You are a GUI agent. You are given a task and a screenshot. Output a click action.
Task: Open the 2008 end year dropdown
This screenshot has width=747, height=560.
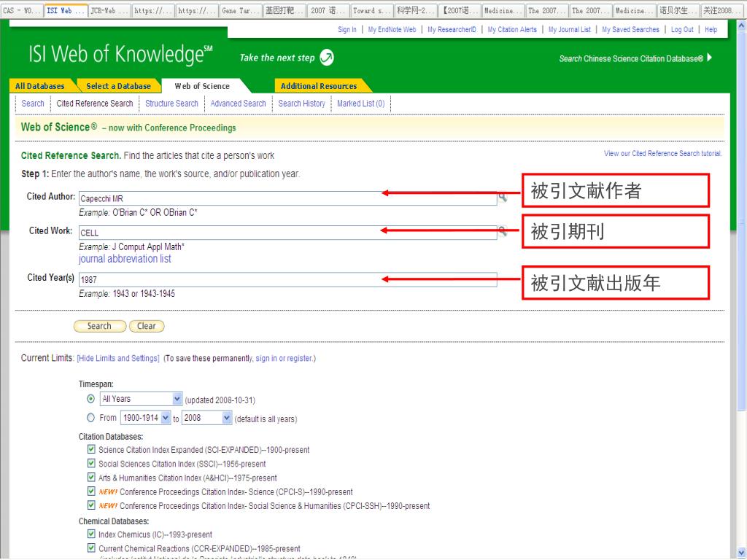pyautogui.click(x=206, y=418)
